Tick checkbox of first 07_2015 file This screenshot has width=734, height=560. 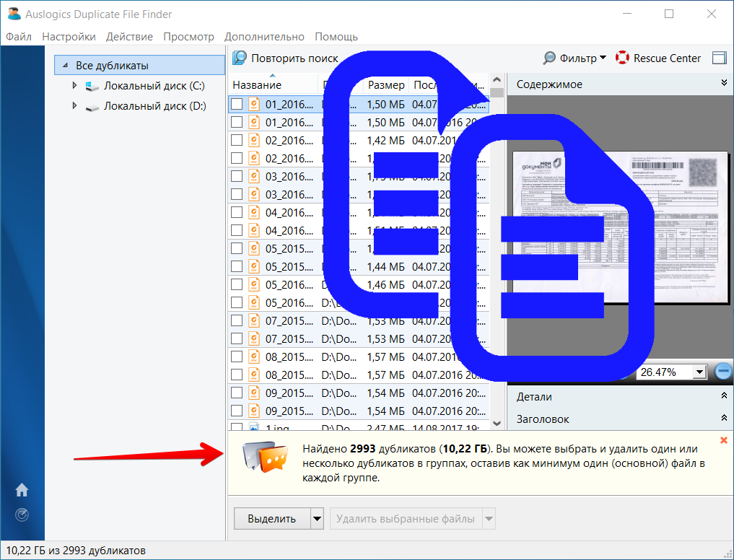(237, 320)
